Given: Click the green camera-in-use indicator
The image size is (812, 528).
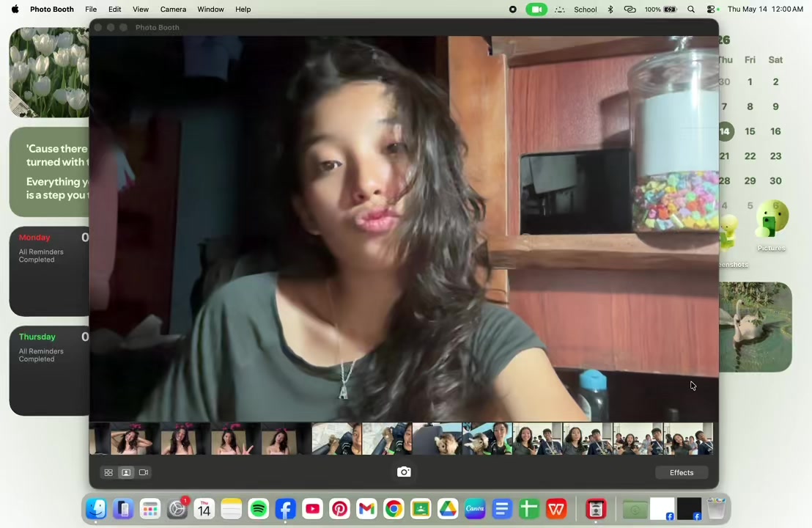Looking at the screenshot, I should point(536,10).
